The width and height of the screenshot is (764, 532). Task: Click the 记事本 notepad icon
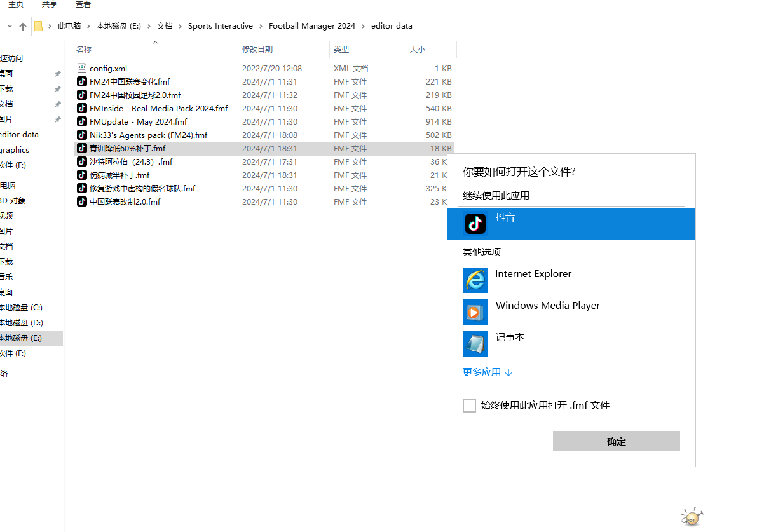475,344
